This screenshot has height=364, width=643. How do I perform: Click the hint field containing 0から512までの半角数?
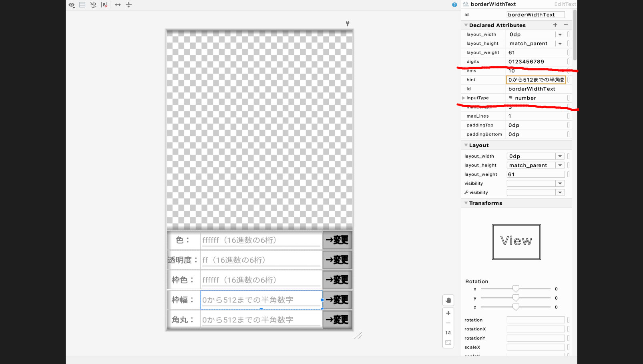[535, 80]
